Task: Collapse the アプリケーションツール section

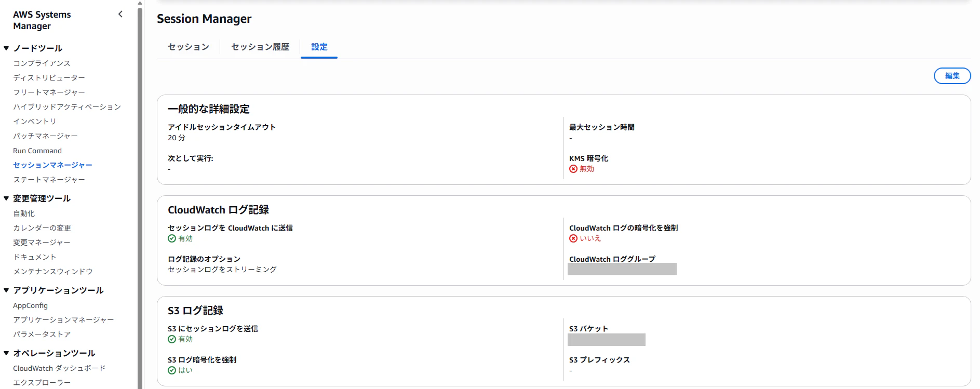Action: (x=6, y=290)
